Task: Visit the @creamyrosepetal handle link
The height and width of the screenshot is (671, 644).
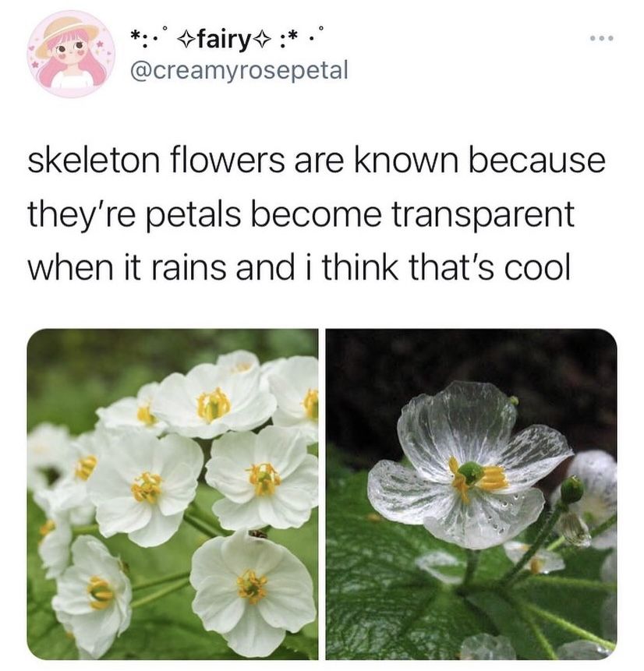Action: point(239,70)
